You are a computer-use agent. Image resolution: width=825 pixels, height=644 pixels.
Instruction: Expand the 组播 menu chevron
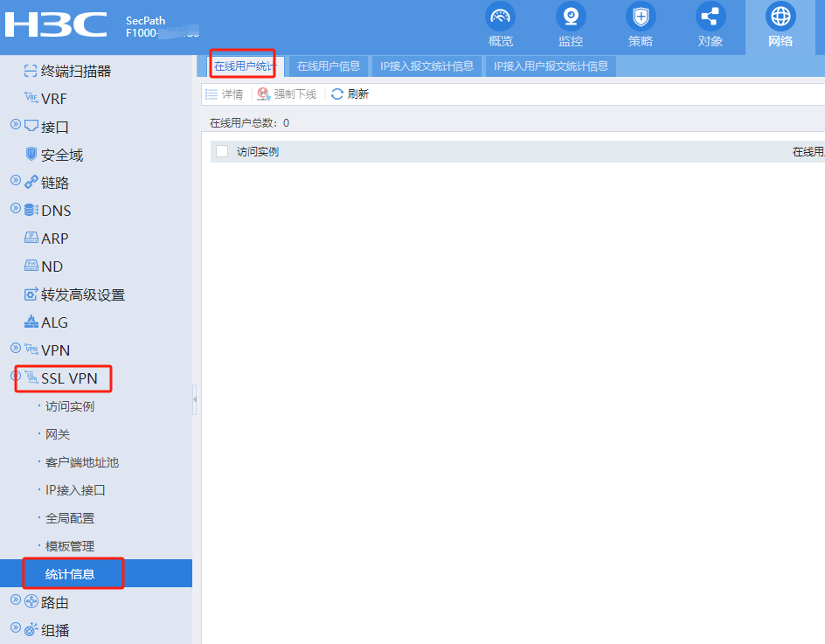click(16, 627)
